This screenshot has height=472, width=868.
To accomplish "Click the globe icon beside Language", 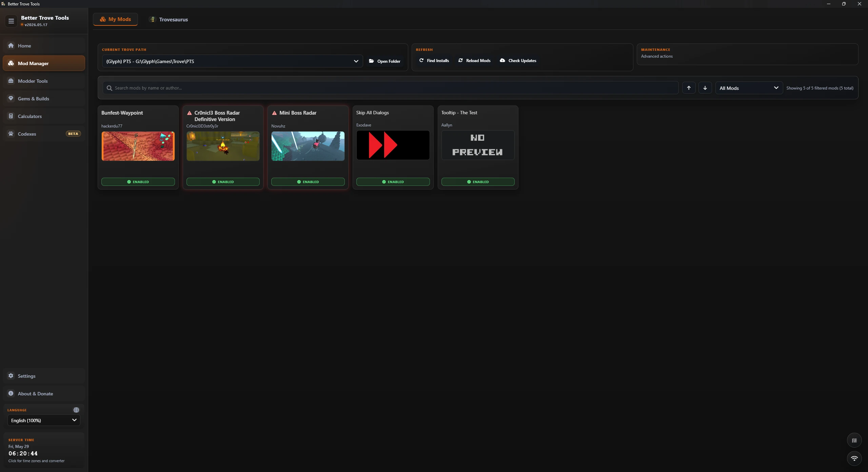I will [x=76, y=410].
